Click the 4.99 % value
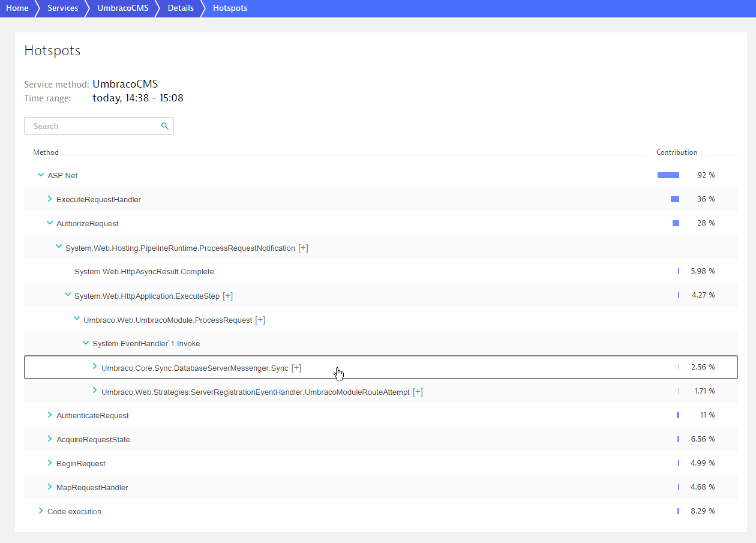 click(x=703, y=463)
